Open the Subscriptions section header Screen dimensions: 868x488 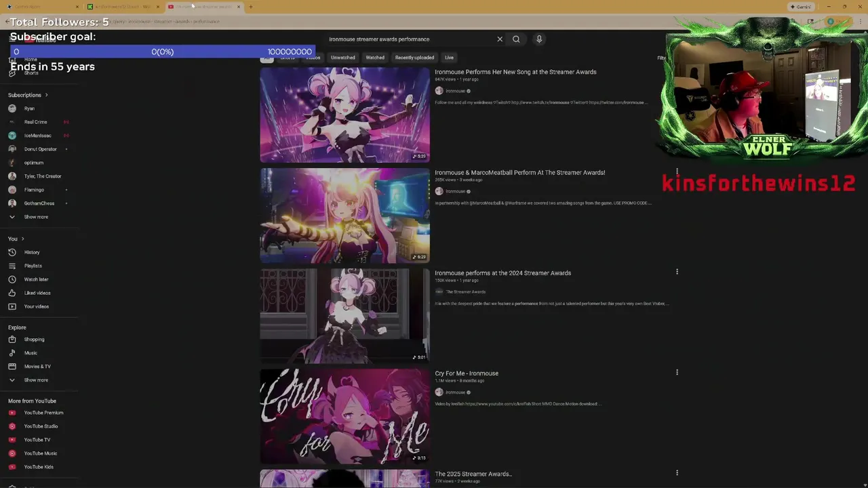click(x=28, y=95)
